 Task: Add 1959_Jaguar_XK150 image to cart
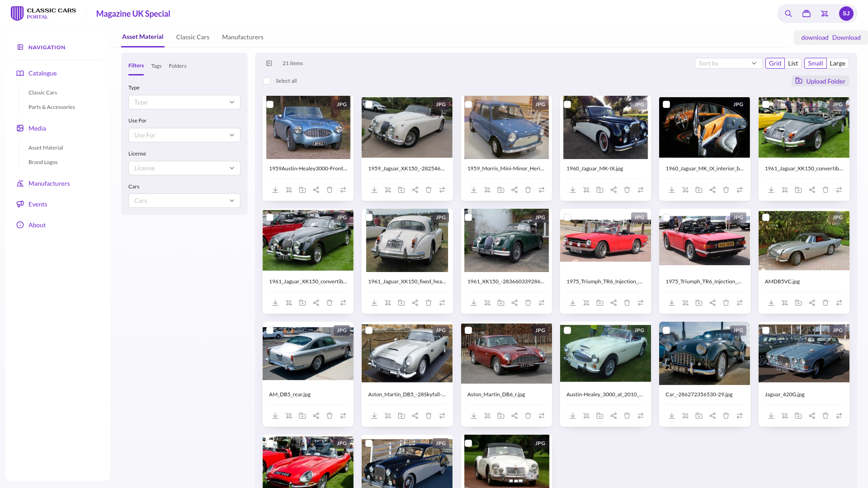pyautogui.click(x=388, y=190)
